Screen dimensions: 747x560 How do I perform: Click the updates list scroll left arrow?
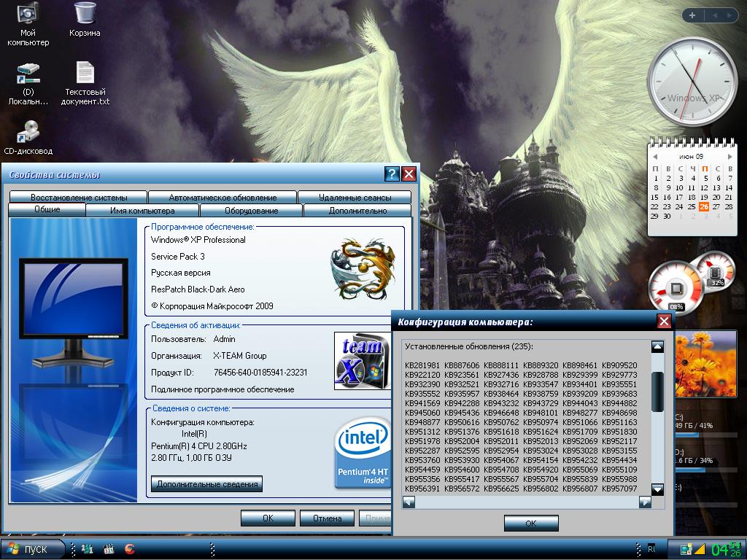[x=409, y=502]
